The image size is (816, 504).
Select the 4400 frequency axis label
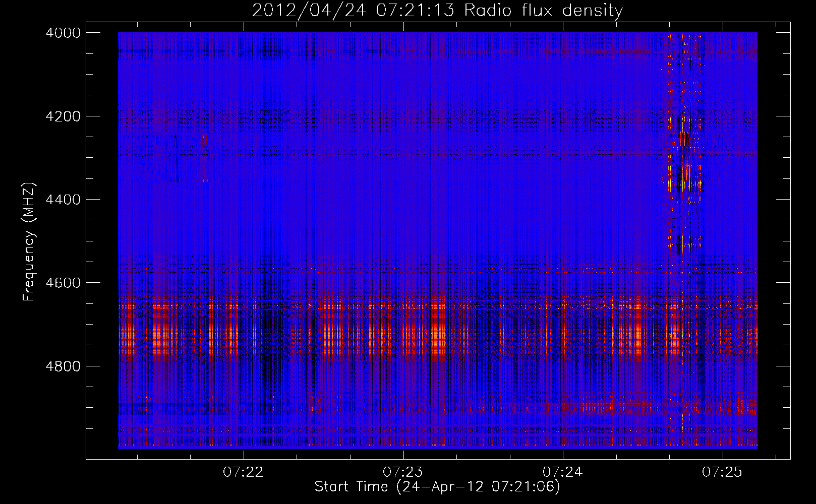point(63,200)
